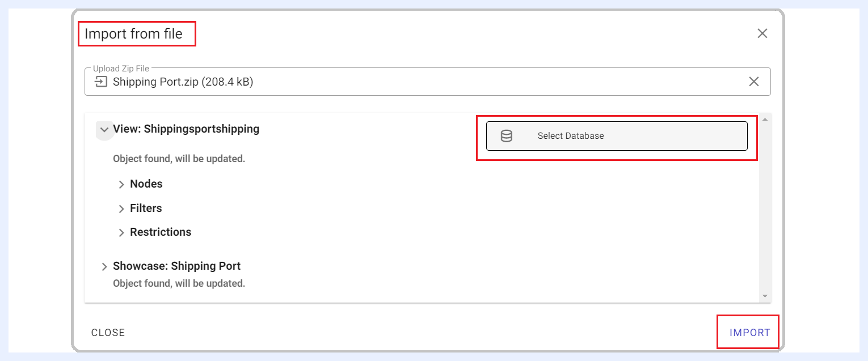The height and width of the screenshot is (361, 868).
Task: Select the 'View: Shippingsportshipping' label
Action: tap(186, 129)
